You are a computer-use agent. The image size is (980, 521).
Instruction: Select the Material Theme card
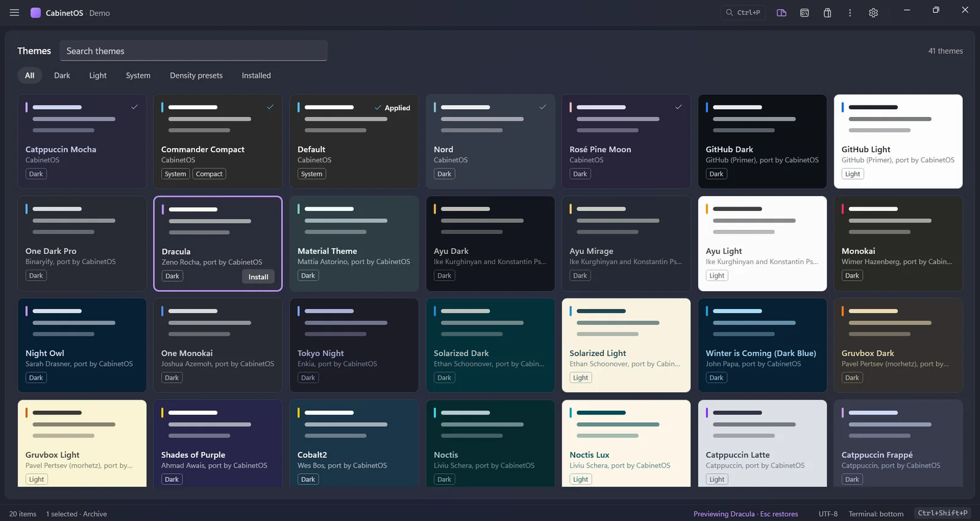pos(354,243)
